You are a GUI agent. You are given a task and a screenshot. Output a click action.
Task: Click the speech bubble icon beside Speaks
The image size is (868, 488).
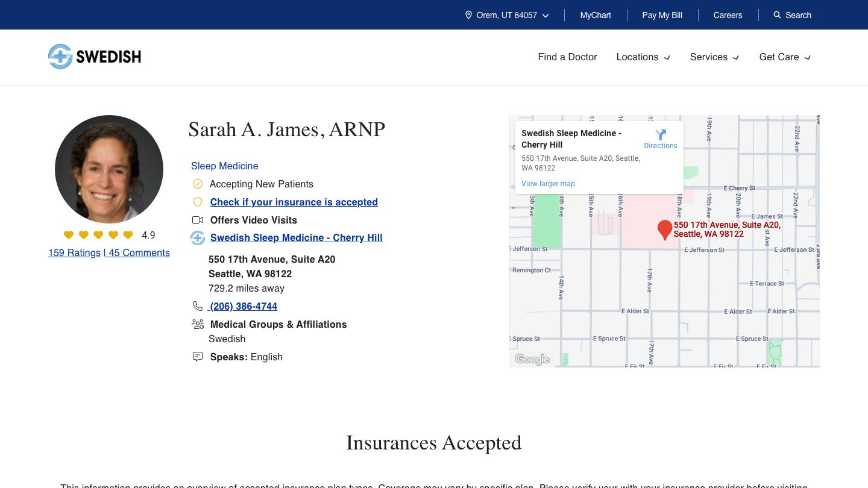(x=198, y=356)
